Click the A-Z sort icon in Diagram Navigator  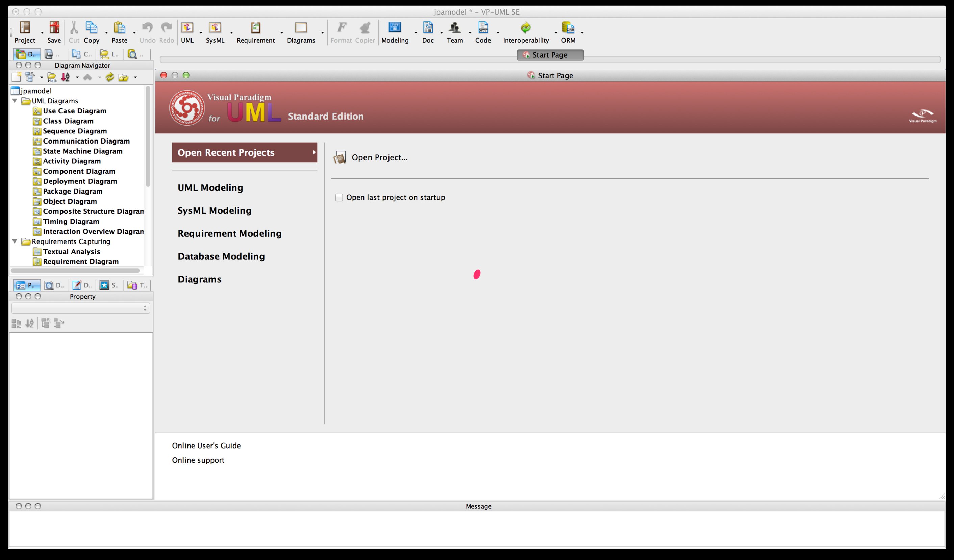[66, 77]
